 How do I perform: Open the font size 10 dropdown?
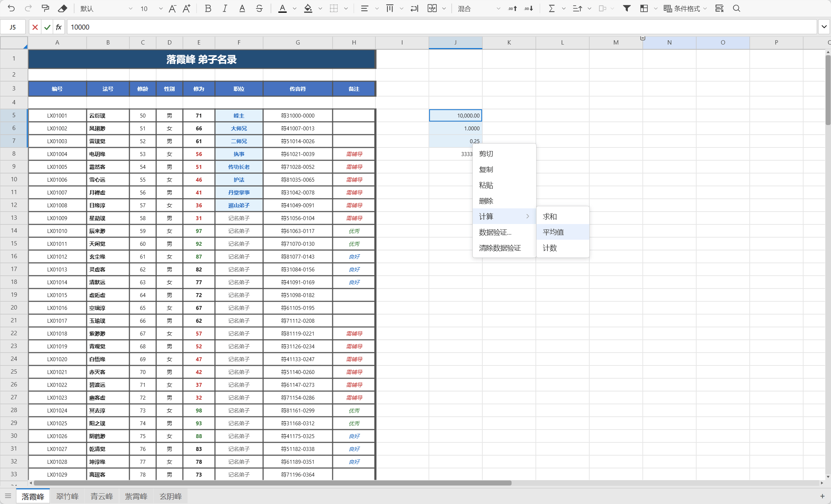(x=151, y=9)
